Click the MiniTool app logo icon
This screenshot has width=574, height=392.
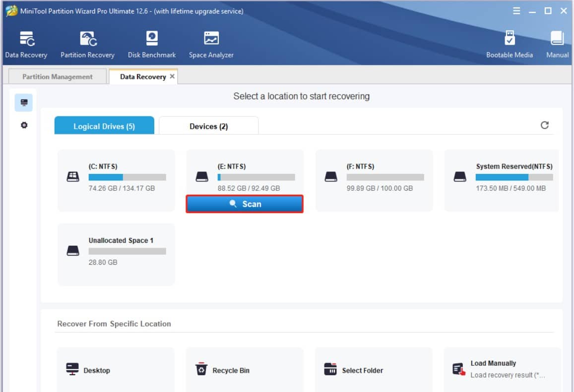pyautogui.click(x=11, y=11)
